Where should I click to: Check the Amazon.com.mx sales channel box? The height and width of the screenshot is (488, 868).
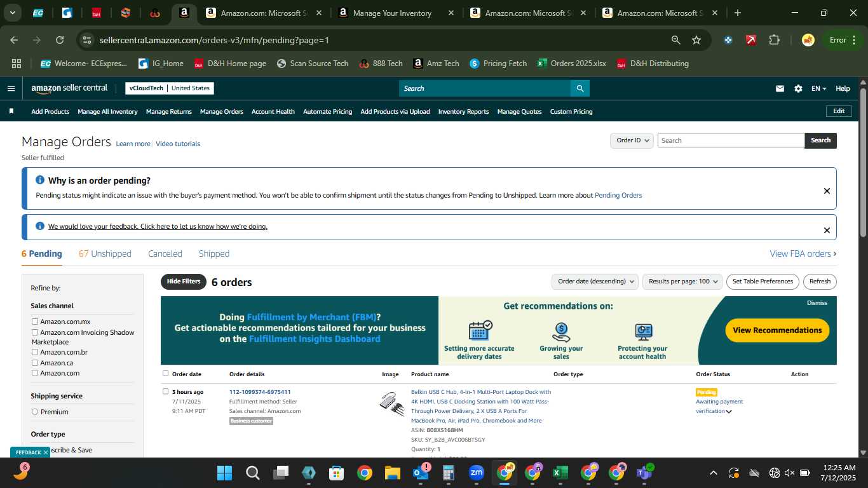click(35, 322)
